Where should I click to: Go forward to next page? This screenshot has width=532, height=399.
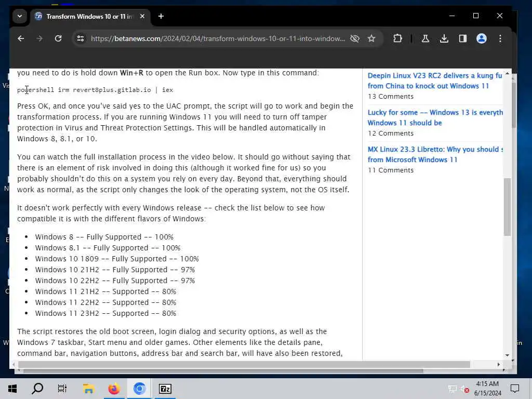39,38
